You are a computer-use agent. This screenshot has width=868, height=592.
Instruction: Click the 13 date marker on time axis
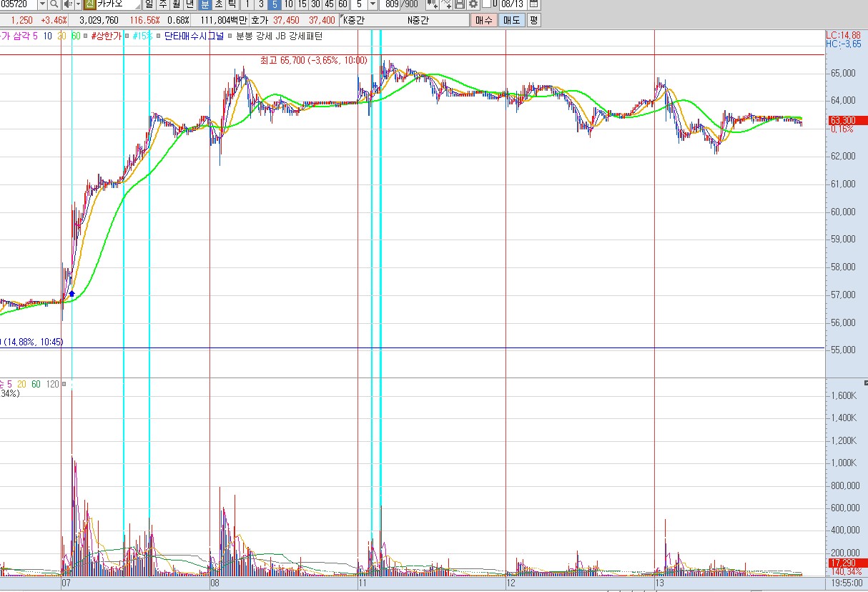(661, 583)
